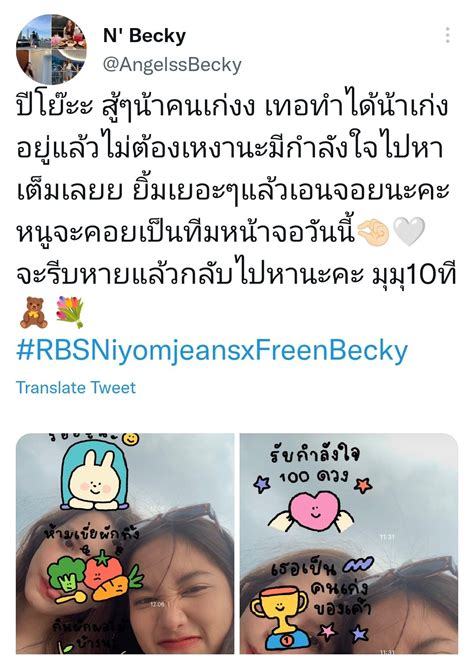The image size is (474, 671).
Task: Open the @AngelssBecky handle link
Action: tap(172, 65)
